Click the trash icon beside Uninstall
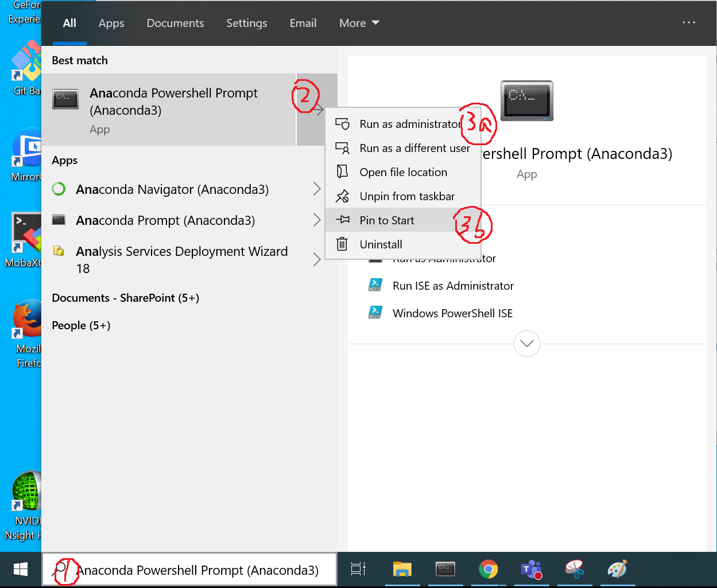Viewport: 717px width, 588px height. point(342,244)
